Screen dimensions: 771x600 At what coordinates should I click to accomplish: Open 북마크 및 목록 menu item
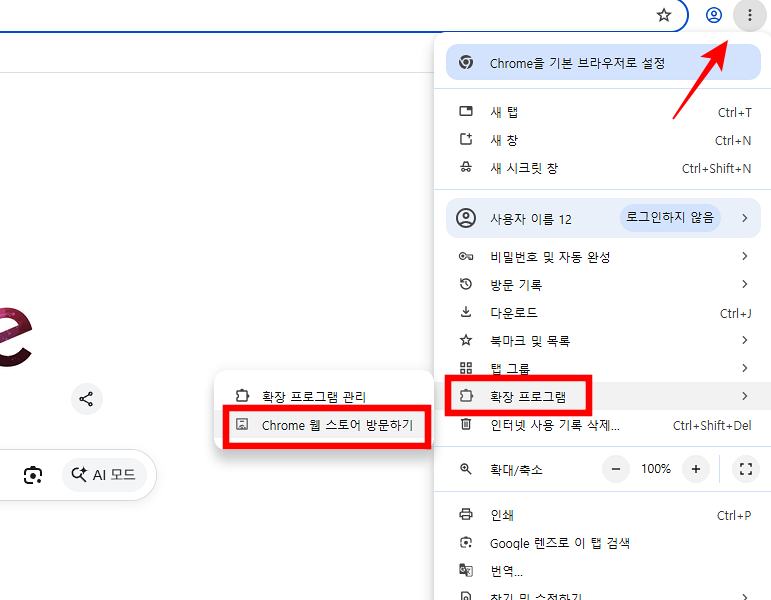[x=605, y=340]
